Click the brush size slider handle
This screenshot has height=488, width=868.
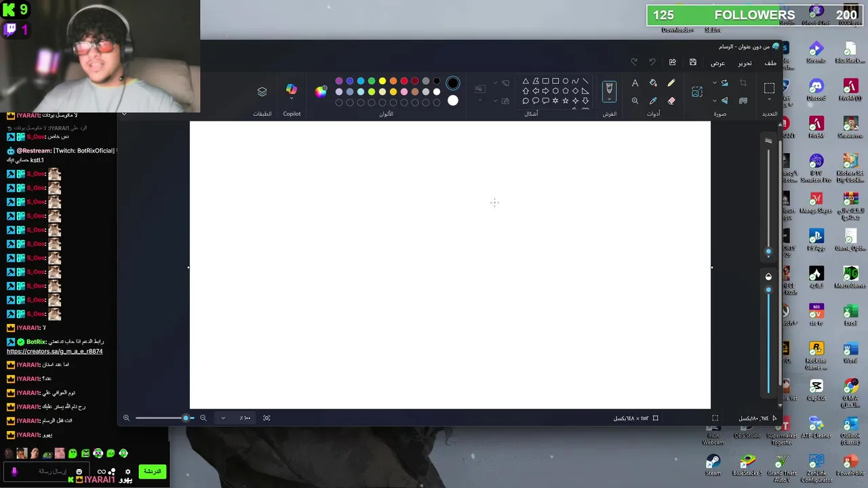[x=768, y=252]
